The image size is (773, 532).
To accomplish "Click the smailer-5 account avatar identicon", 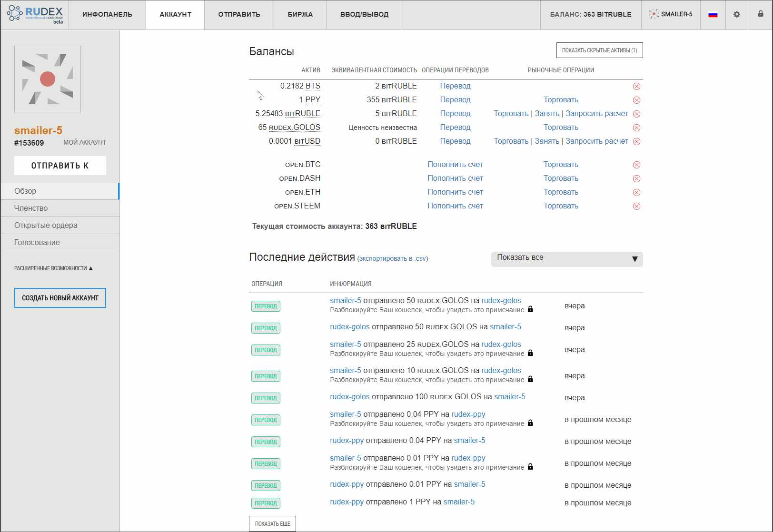I will [48, 79].
